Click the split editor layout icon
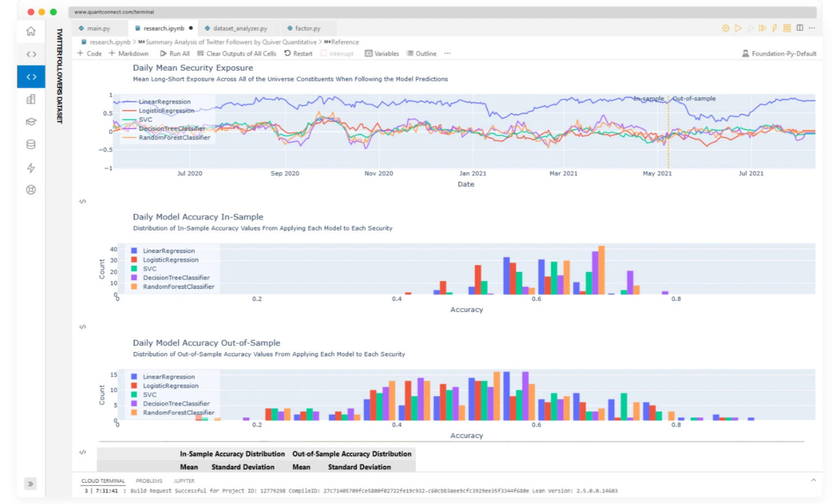Screen dimensions: 840x504 800,28
